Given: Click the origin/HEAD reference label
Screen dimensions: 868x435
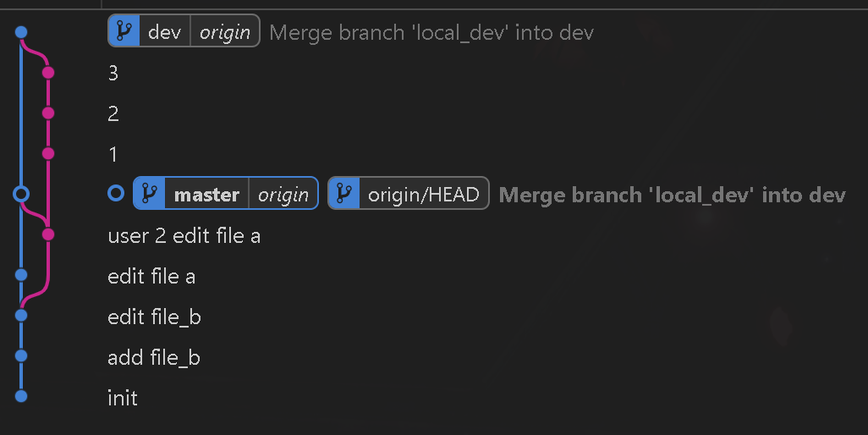Looking at the screenshot, I should 423,194.
